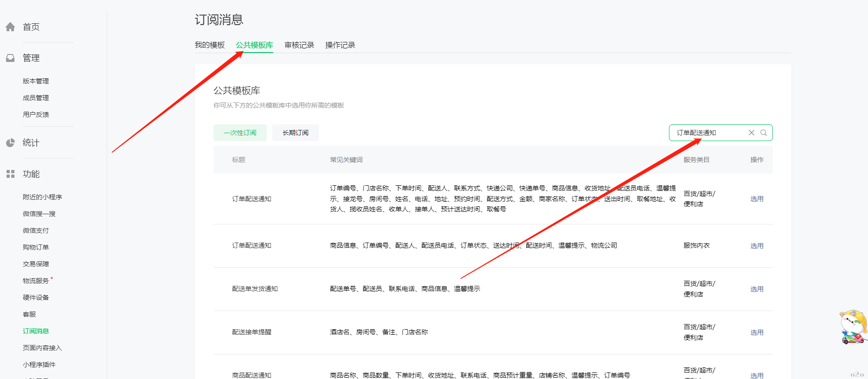Click the home icon in the sidebar
868x379 pixels.
tap(10, 27)
